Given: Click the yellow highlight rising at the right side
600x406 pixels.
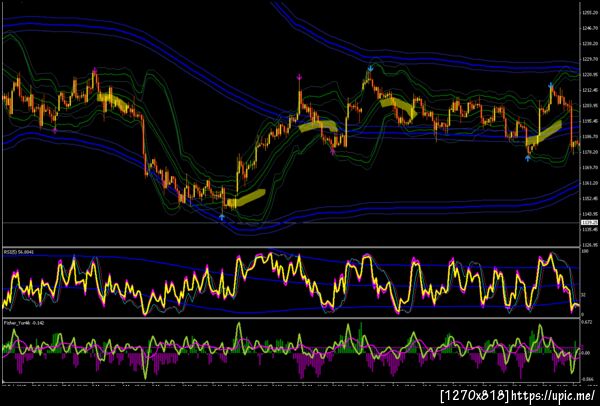Looking at the screenshot, I should click(x=543, y=133).
